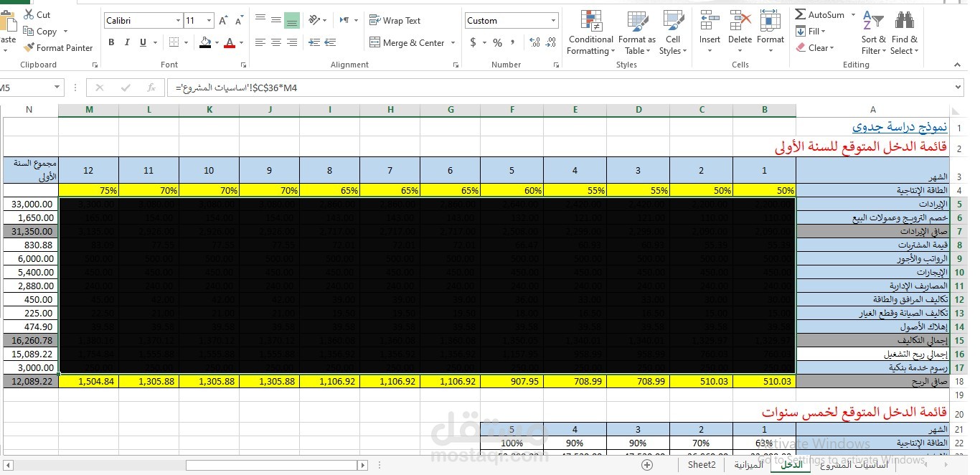Viewport: 980px width, 475px height.
Task: Decrease font size with the smaller A icon
Action: (x=239, y=21)
